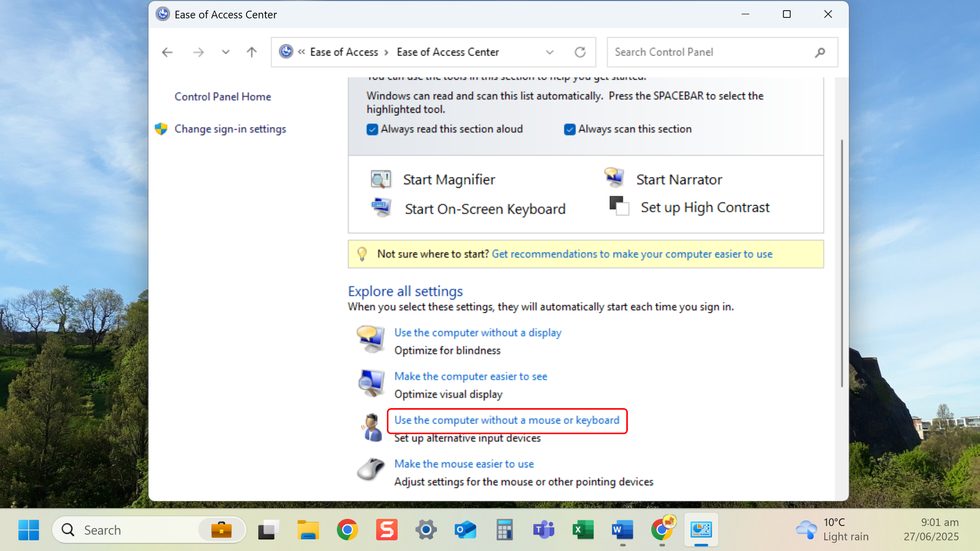Screen dimensions: 980x551
Task: Click the 'Explore all settings' heading
Action: (405, 291)
